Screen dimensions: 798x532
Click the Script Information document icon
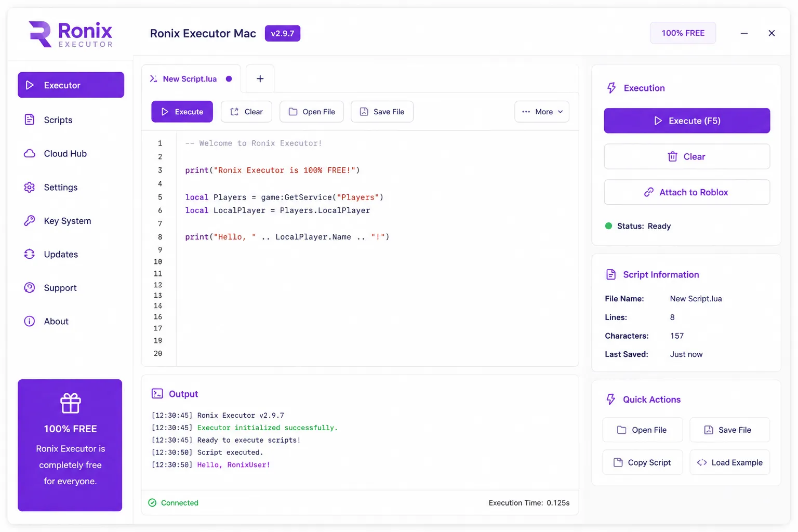(611, 274)
